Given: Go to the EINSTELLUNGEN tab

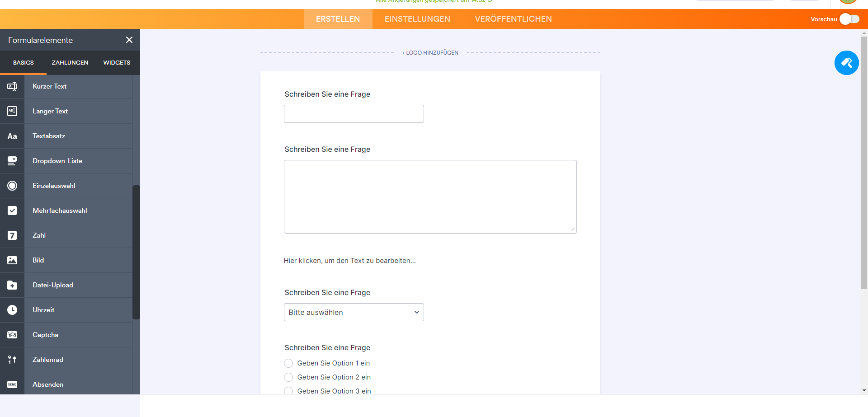Looking at the screenshot, I should point(417,19).
